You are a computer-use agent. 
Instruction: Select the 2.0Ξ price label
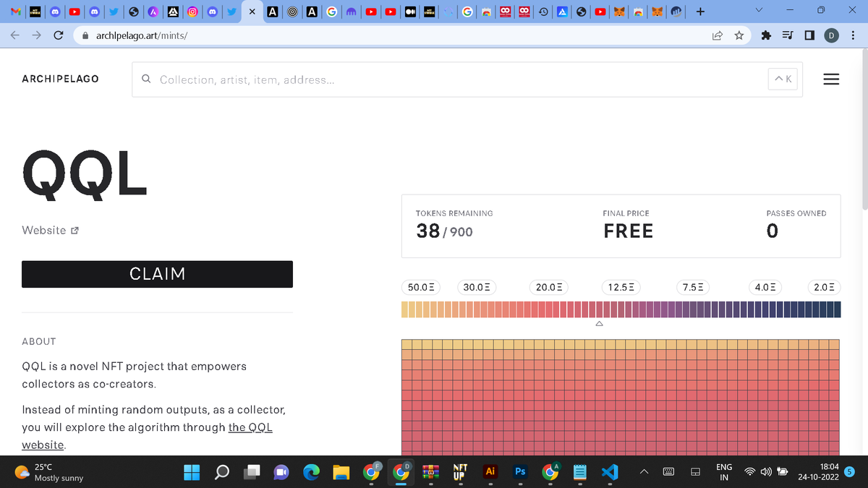coord(824,287)
